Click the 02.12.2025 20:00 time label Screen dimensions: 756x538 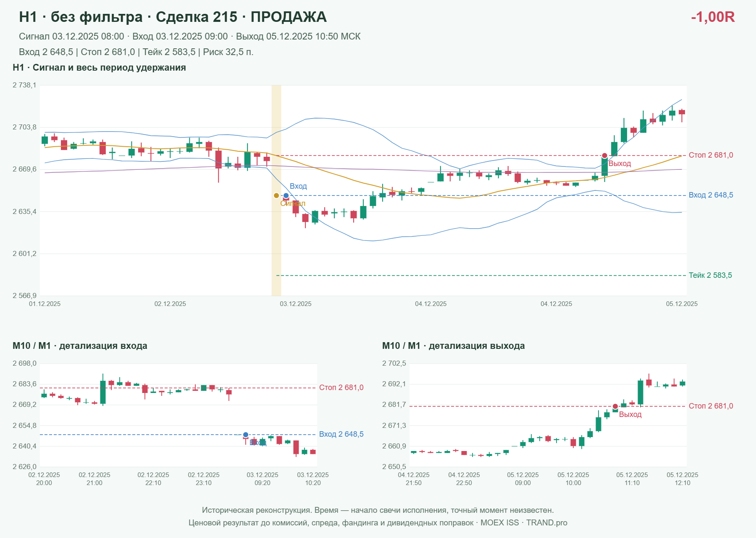point(44,479)
